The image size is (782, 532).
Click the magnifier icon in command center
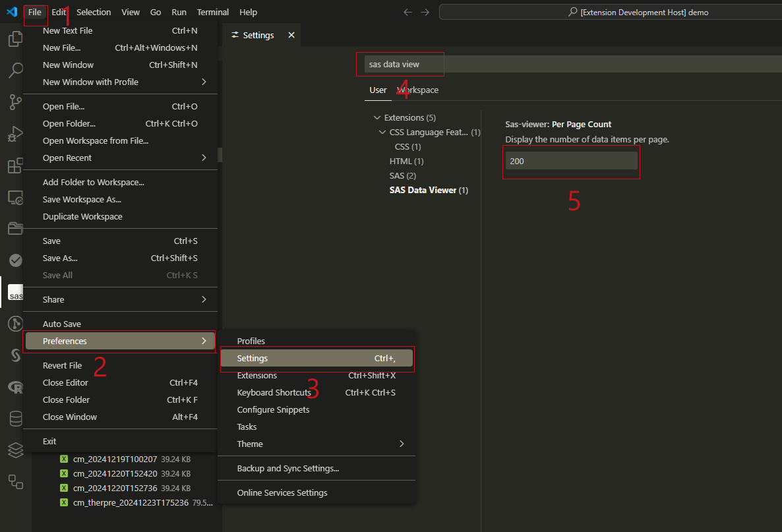tap(573, 11)
